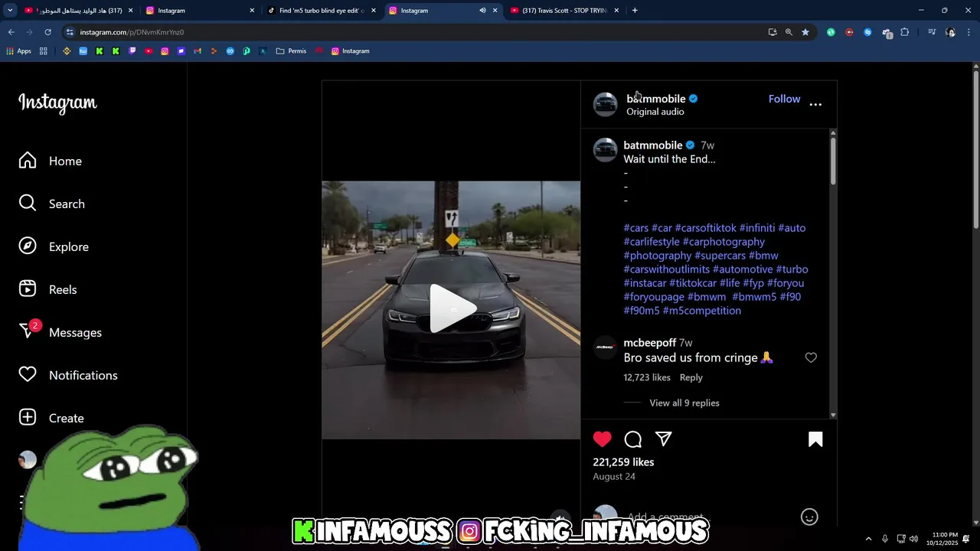Open Permis bookmarks folder
Viewport: 980px width, 551px height.
tap(291, 51)
